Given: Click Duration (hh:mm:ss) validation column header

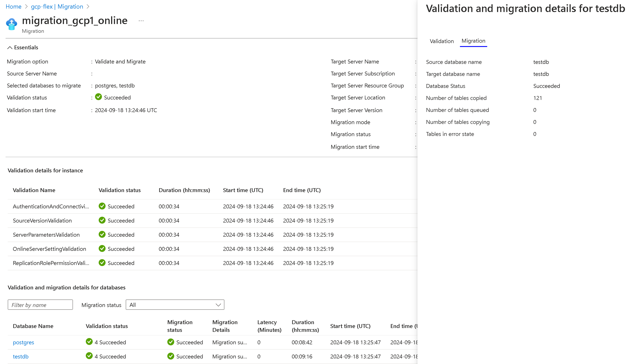Looking at the screenshot, I should coord(184,190).
